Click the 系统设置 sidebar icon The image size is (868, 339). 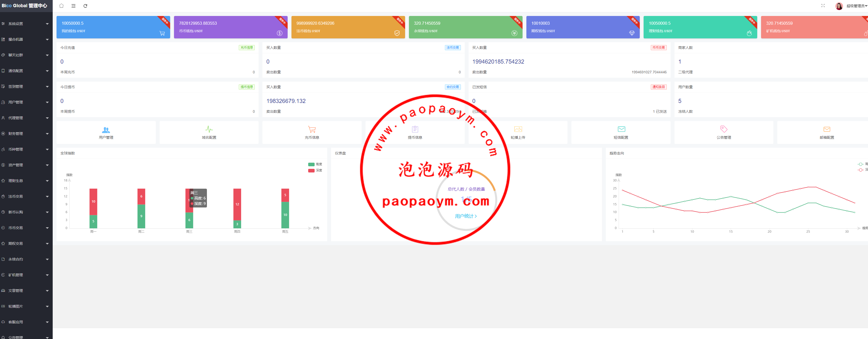point(3,24)
